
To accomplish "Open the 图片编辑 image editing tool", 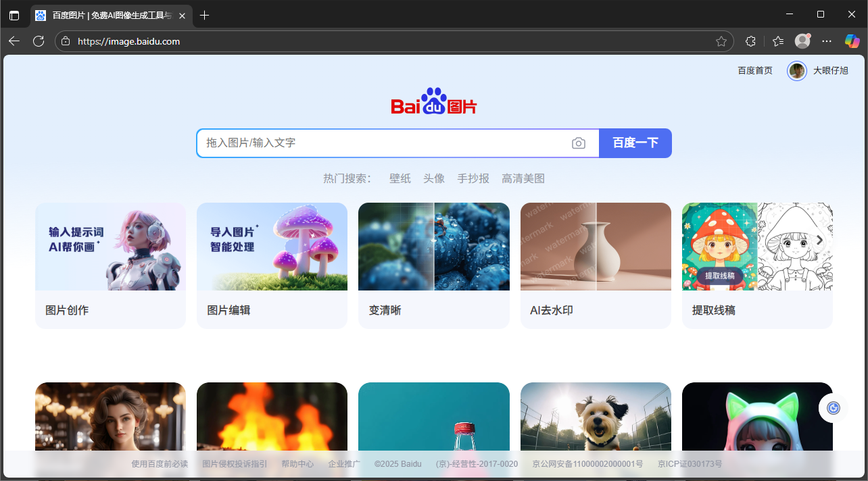I will coord(272,265).
